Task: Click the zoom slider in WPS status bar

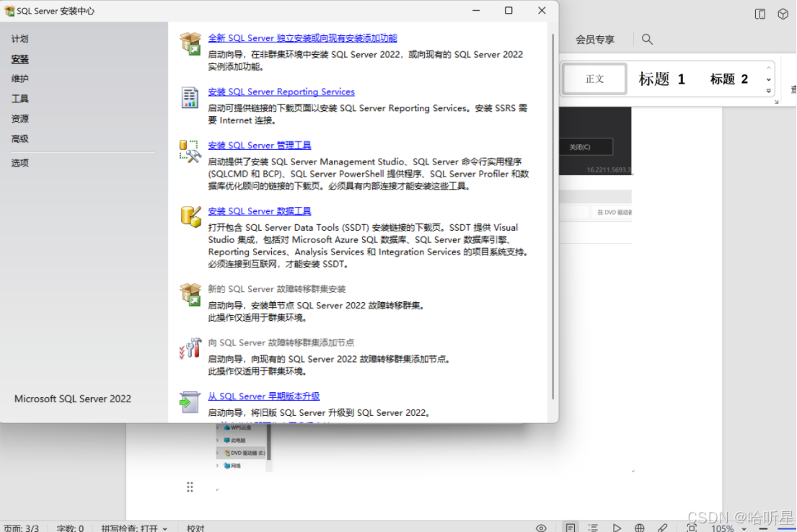Action: tap(787, 529)
